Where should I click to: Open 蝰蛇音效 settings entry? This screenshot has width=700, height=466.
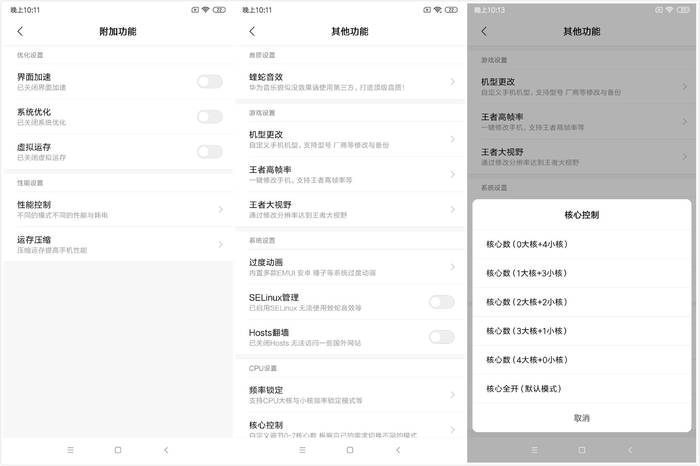[350, 82]
